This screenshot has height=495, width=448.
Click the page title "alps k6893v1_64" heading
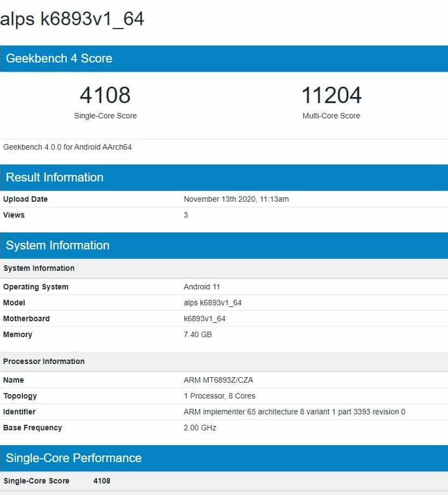pyautogui.click(x=72, y=19)
